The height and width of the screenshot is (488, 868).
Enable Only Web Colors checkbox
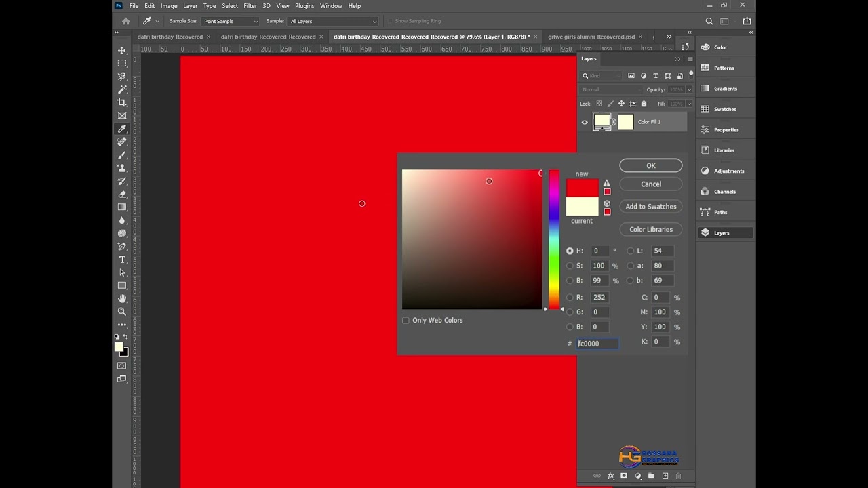tap(406, 320)
